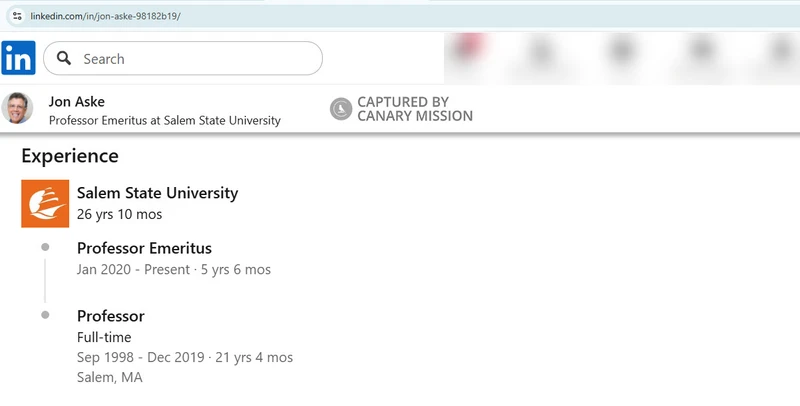Open the orange Salem State University logo
The width and height of the screenshot is (800, 406).
[45, 204]
